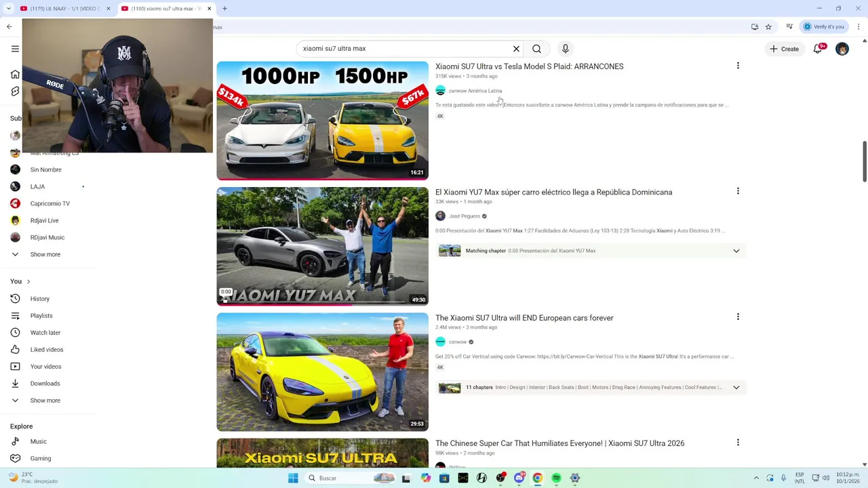Screen dimensions: 868x488
Task: Open the 1000HP vs 1500HP video thumbnail
Action: (x=322, y=121)
